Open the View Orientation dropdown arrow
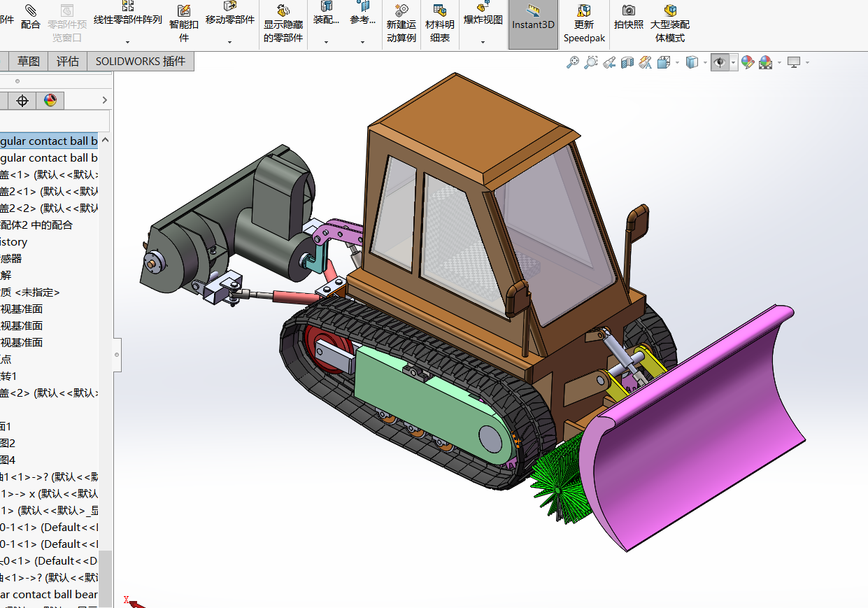This screenshot has width=868, height=608. [677, 63]
